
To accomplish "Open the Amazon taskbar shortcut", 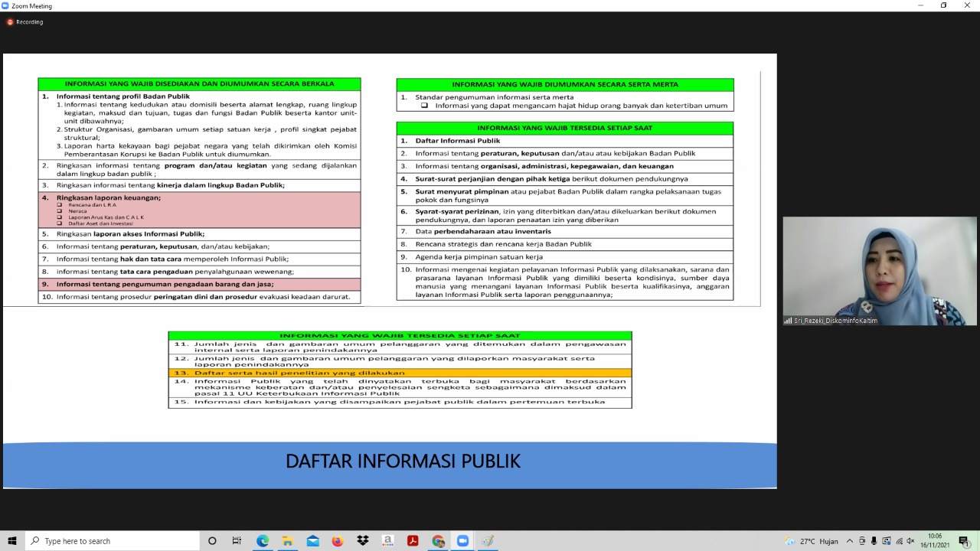I will (x=388, y=541).
